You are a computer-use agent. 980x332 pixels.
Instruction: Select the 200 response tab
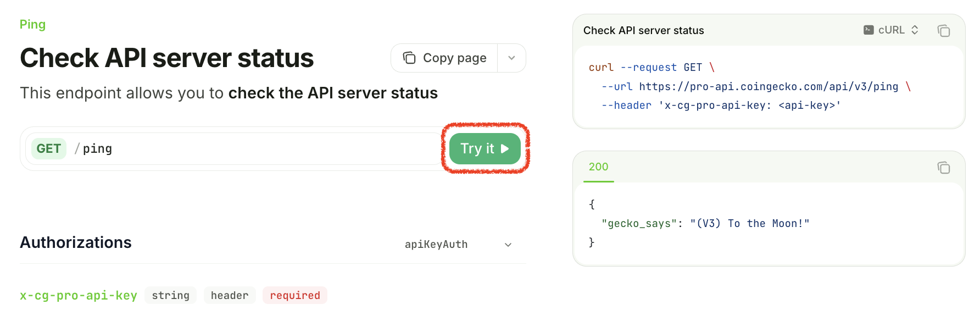(598, 167)
